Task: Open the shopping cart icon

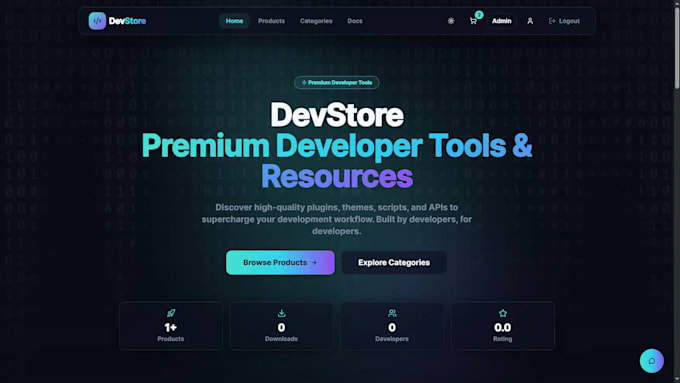Action: pos(473,21)
